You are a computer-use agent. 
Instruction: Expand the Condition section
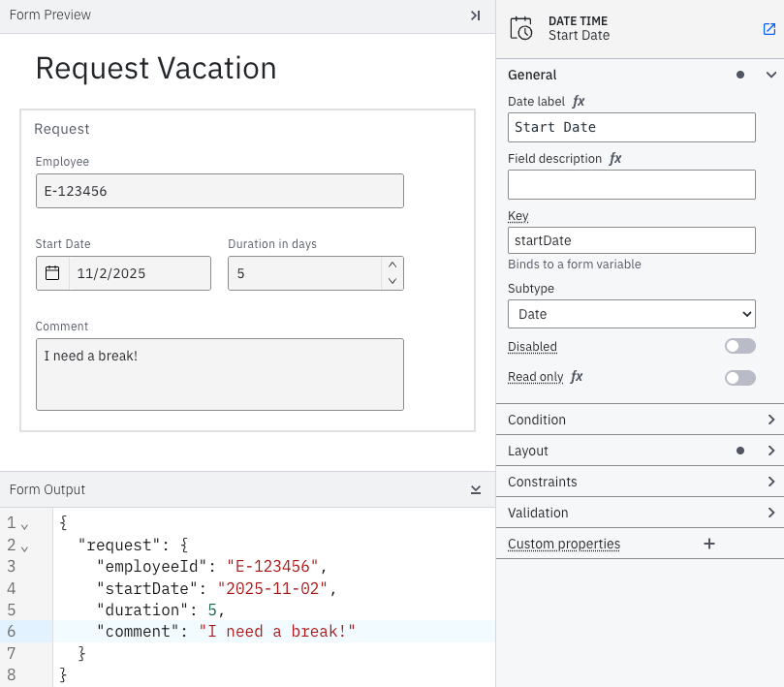pyautogui.click(x=771, y=420)
